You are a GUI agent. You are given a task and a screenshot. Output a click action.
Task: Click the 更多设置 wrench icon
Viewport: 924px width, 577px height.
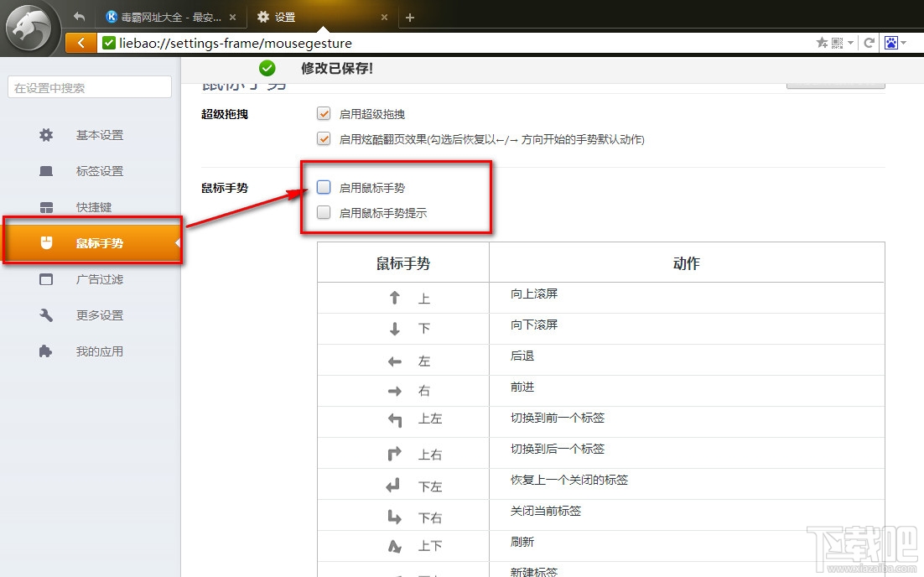[x=46, y=315]
